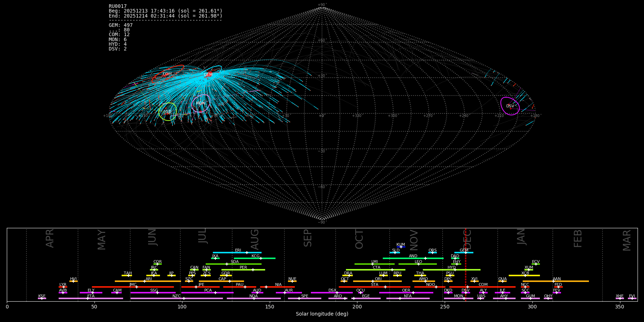Click the HYD: 4 count line

coord(118,44)
